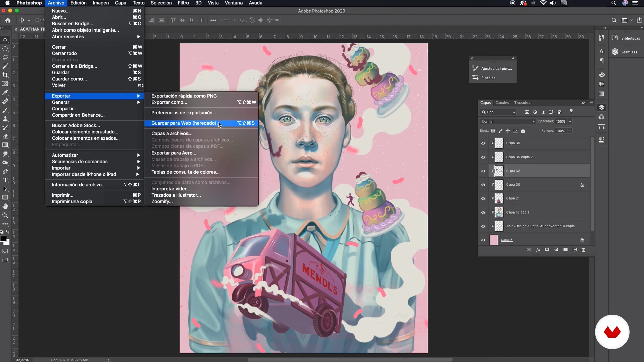Select the Crop tool
644x362 pixels.
(5, 75)
